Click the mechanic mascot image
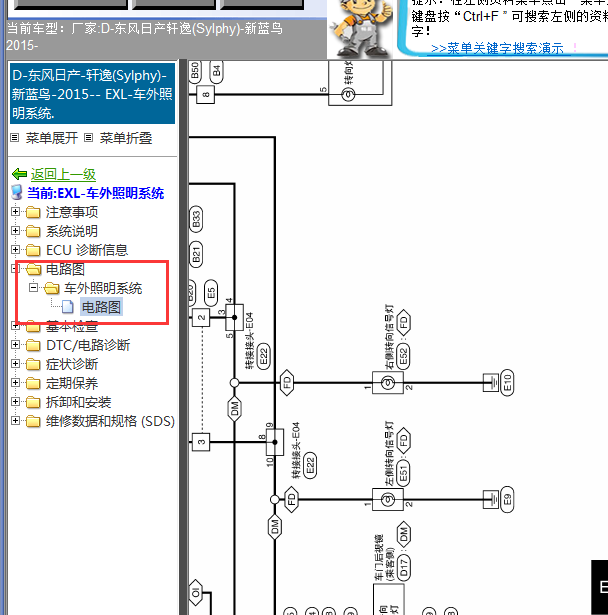Viewport: 608px width, 615px height. (x=362, y=28)
